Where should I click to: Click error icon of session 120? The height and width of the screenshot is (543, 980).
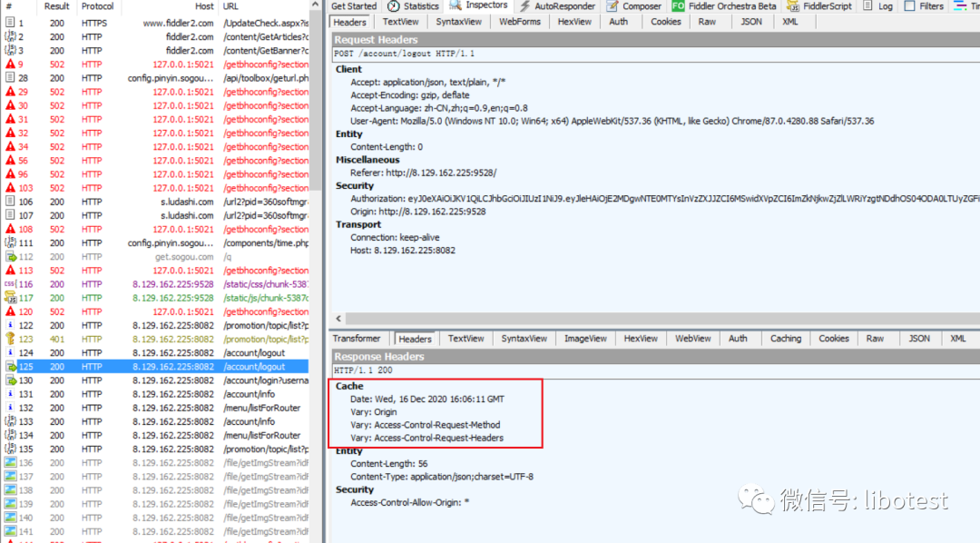tap(10, 311)
